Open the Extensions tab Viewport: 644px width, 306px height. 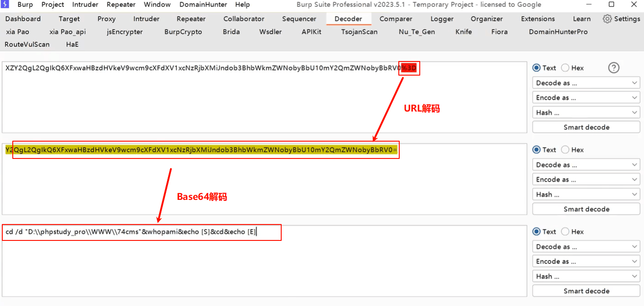538,19
